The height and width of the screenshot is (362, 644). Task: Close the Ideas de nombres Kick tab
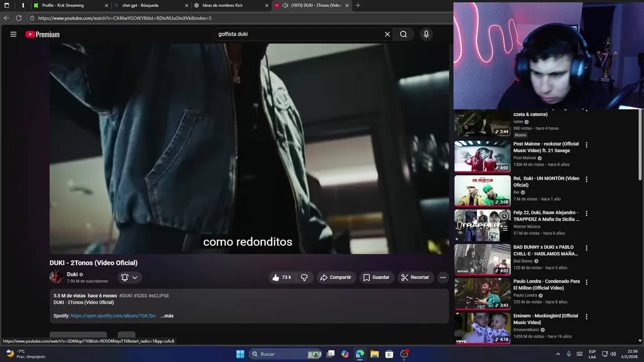(x=267, y=6)
